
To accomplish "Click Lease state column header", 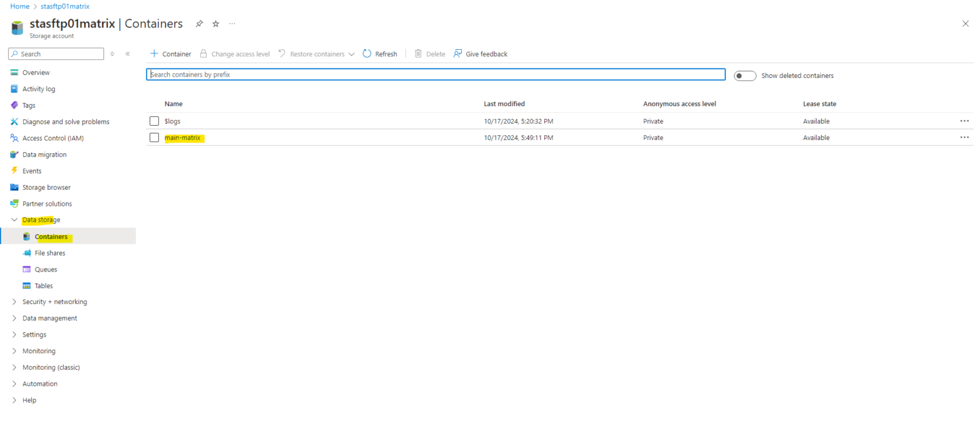I will [819, 103].
